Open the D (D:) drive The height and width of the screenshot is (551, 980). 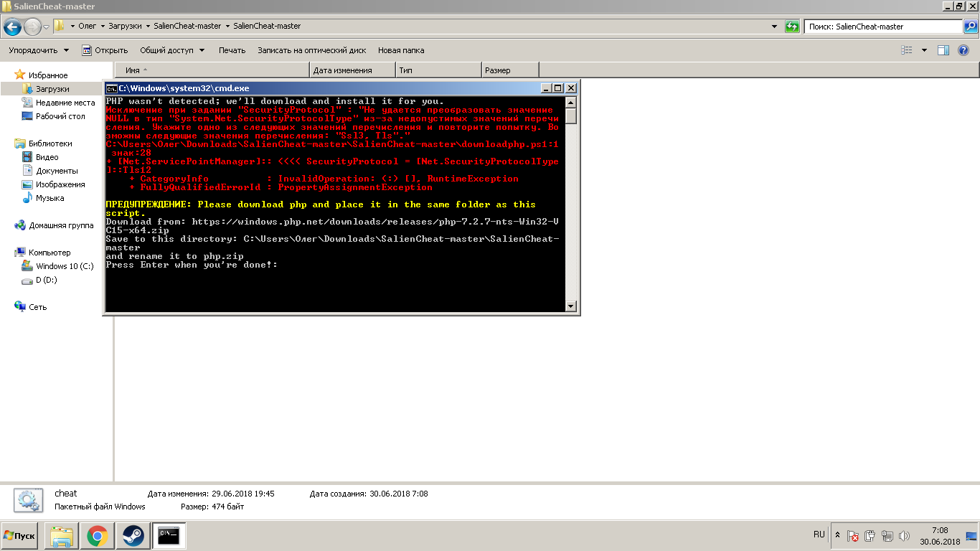(x=46, y=280)
